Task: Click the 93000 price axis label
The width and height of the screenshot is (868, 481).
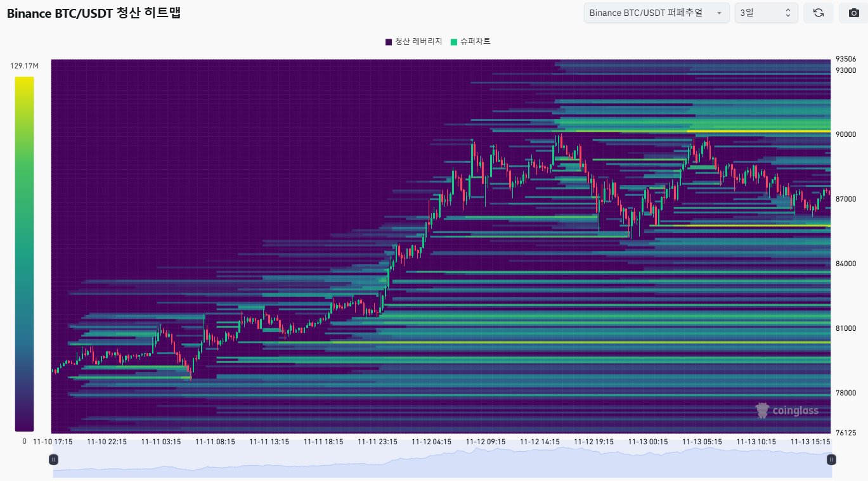Action: pos(846,70)
